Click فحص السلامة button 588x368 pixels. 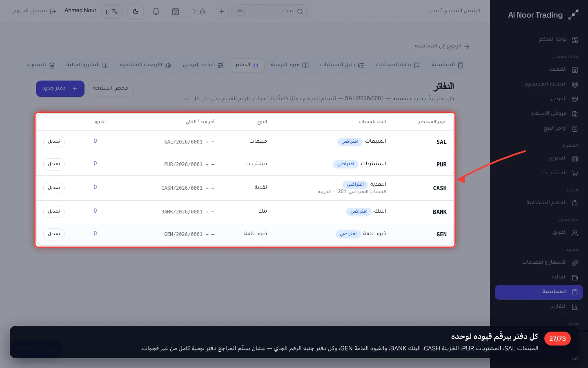click(111, 88)
